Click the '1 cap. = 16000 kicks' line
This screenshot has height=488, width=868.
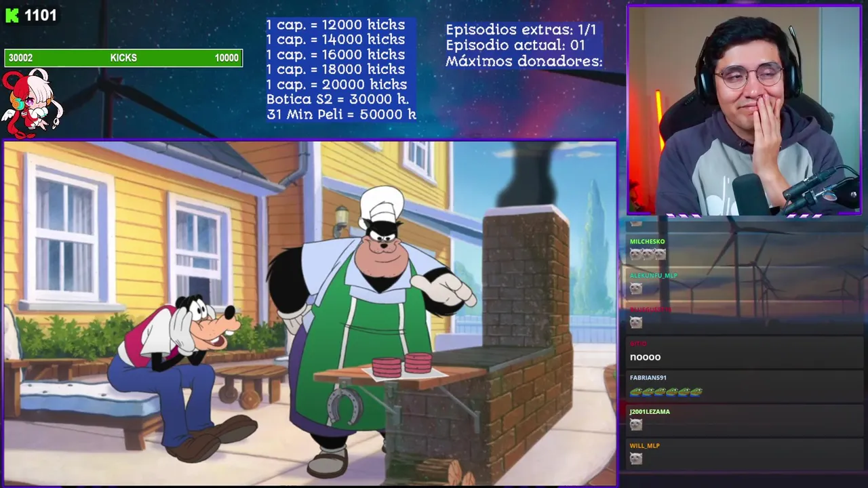pos(336,55)
